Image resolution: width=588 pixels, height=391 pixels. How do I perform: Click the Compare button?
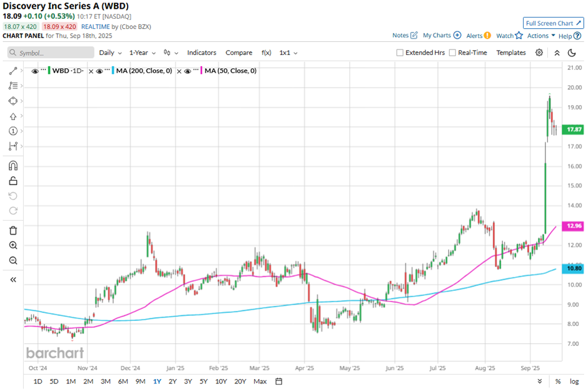pos(239,53)
